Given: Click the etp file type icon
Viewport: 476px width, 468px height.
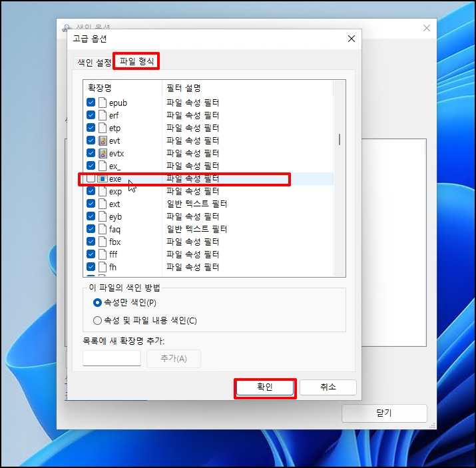Looking at the screenshot, I should click(x=103, y=128).
